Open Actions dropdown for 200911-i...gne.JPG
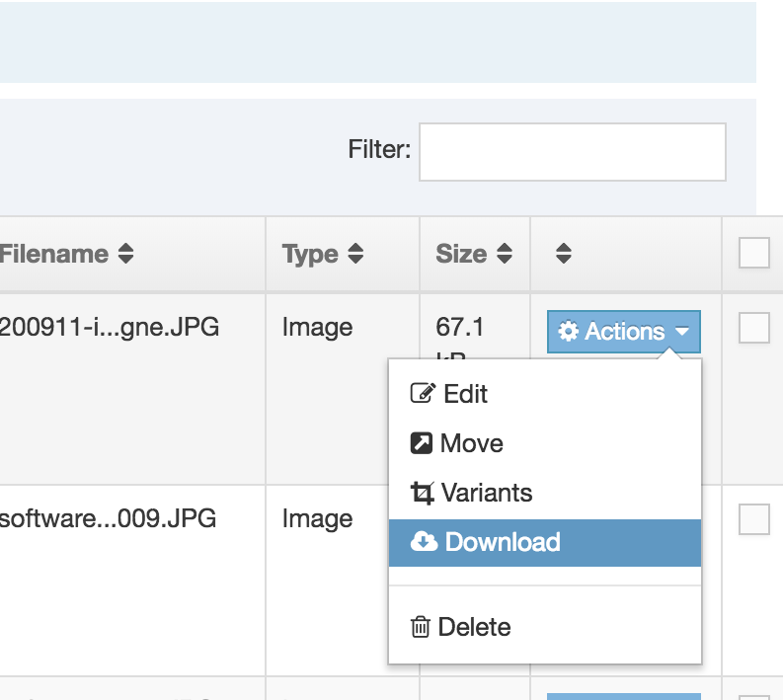Viewport: 783px width, 700px height. click(624, 332)
